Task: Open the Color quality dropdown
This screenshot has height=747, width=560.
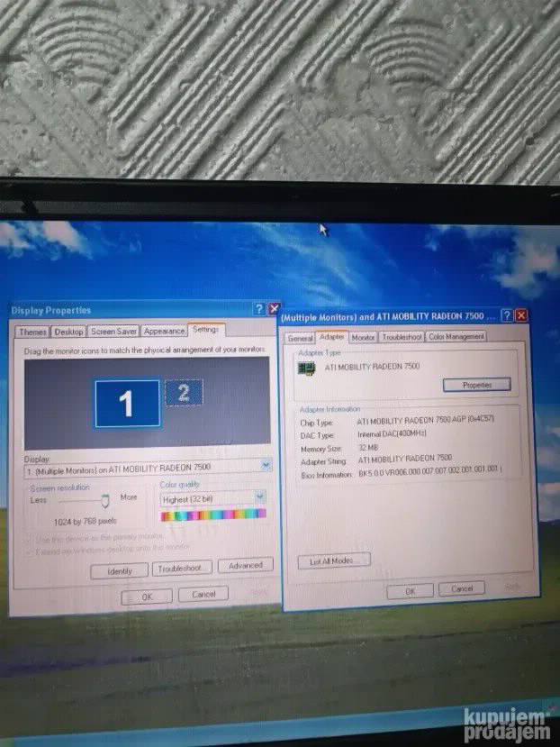Action: coord(260,497)
